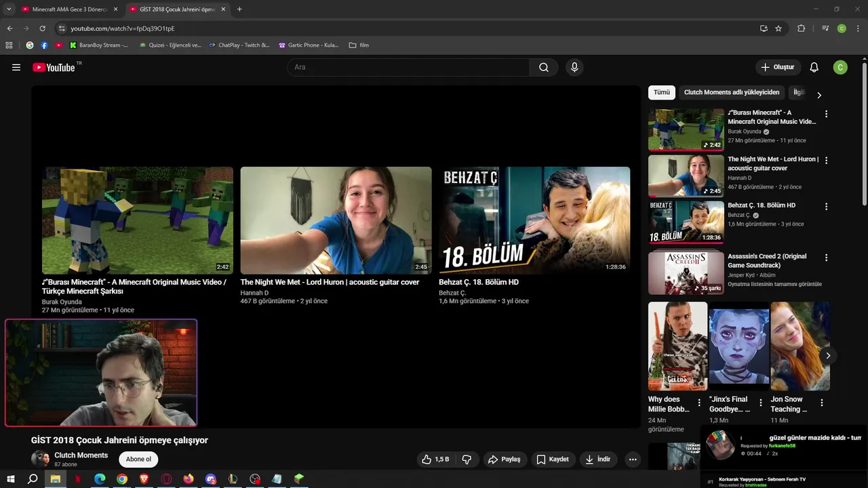Open ChatPlay - Twitch bookmark
The width and height of the screenshot is (868, 488).
pyautogui.click(x=239, y=45)
